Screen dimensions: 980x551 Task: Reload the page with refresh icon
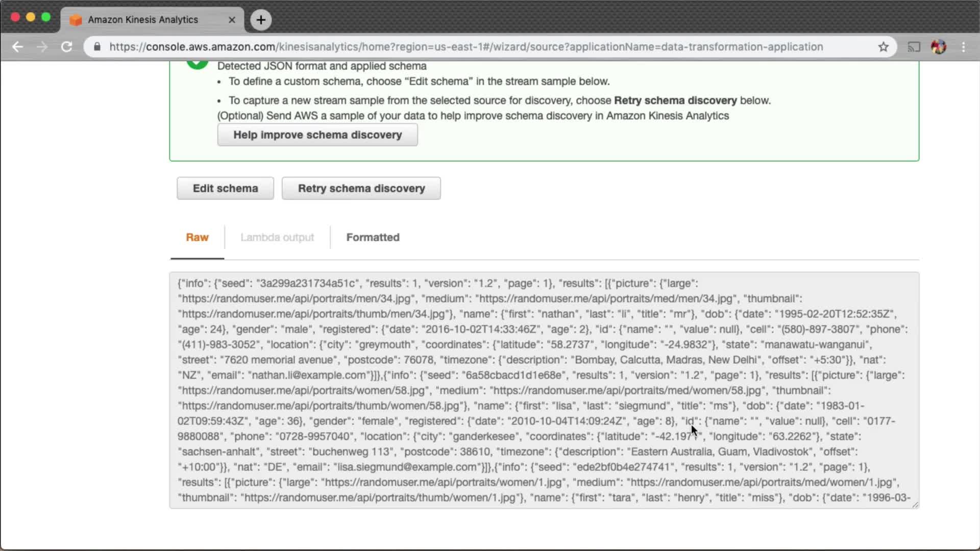coord(67,47)
